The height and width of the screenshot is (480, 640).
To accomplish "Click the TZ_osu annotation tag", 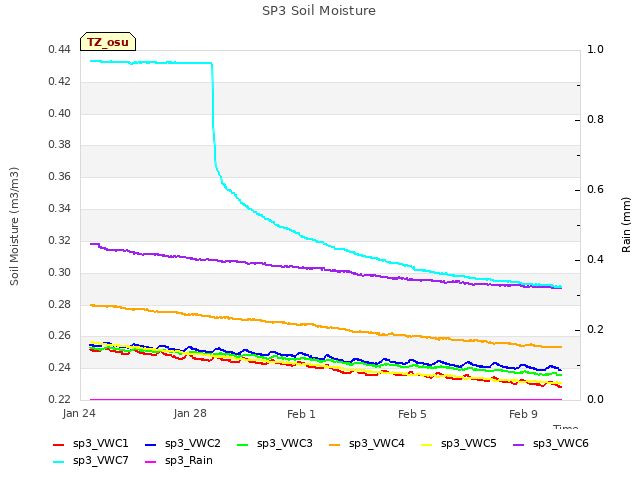I will 108,42.
